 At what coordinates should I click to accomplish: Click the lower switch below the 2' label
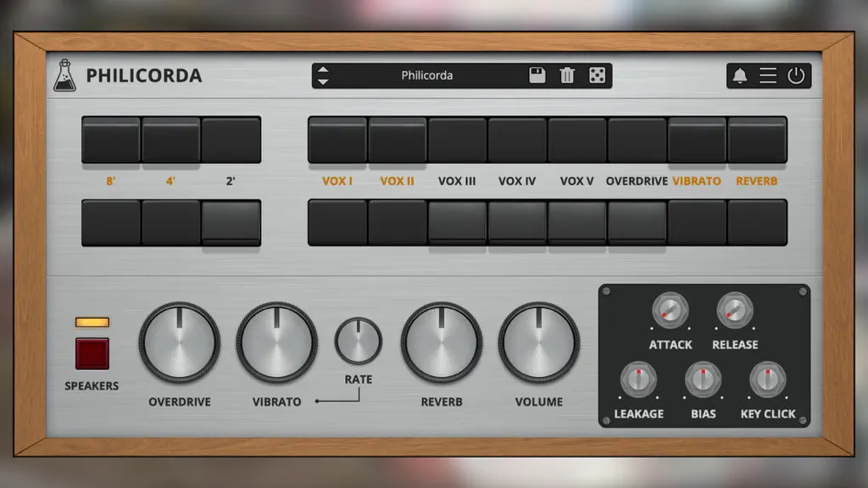tap(231, 223)
